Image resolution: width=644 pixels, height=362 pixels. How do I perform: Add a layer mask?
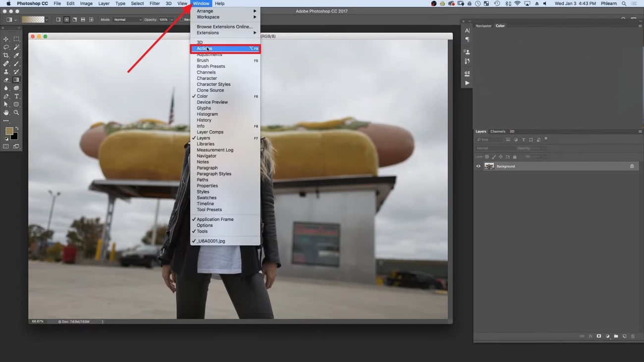coord(599,336)
